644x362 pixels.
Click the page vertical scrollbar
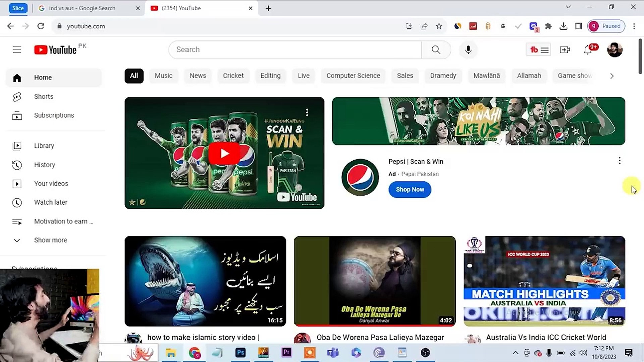coord(640,56)
